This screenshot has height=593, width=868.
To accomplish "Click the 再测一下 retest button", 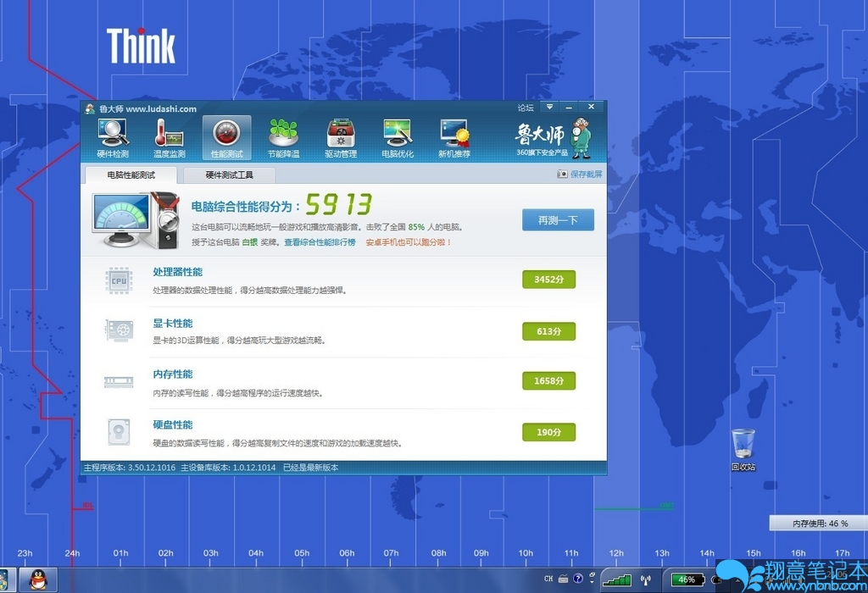I will 558,219.
